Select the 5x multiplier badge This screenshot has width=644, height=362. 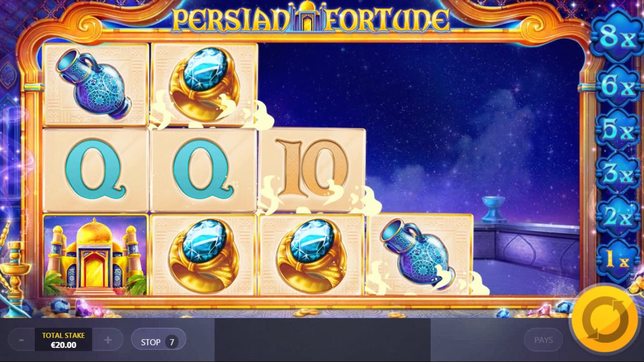[x=618, y=129]
